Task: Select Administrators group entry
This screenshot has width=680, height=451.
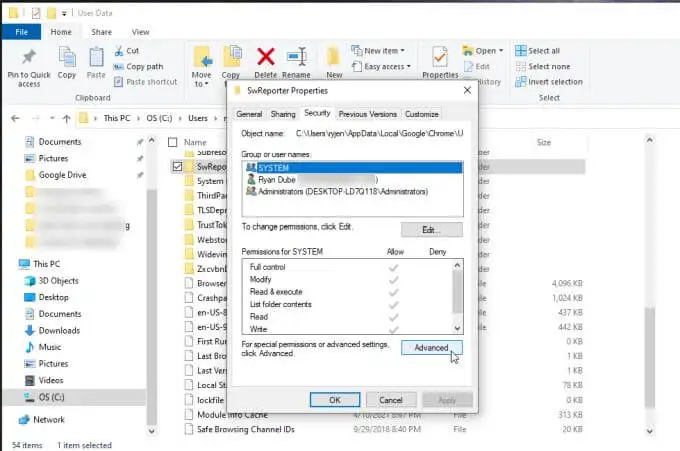Action: point(352,191)
